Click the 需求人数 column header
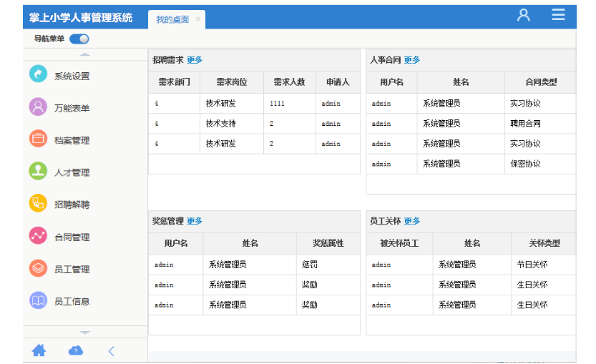This screenshot has height=364, width=596. click(x=290, y=82)
